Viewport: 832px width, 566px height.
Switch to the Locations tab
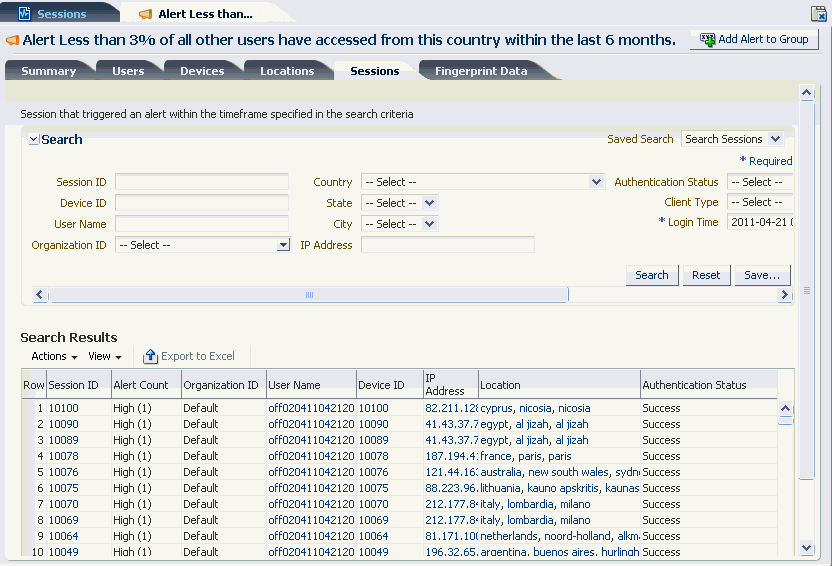tap(287, 71)
